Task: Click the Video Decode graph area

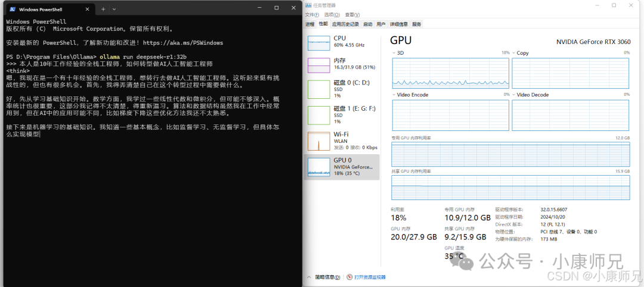Action: [x=570, y=115]
